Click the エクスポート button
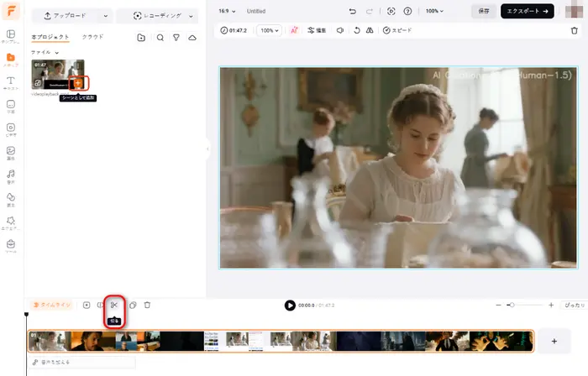Image resolution: width=588 pixels, height=376 pixels. (527, 11)
